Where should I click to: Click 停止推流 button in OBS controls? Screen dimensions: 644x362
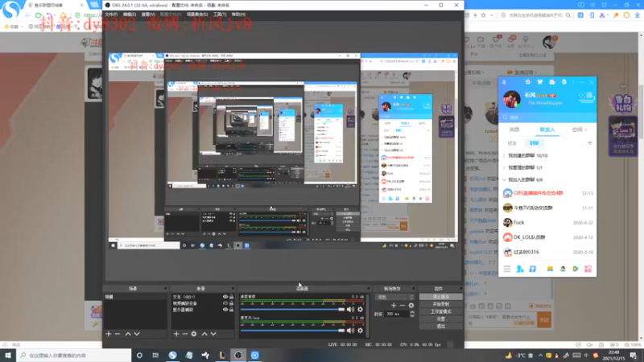(440, 297)
